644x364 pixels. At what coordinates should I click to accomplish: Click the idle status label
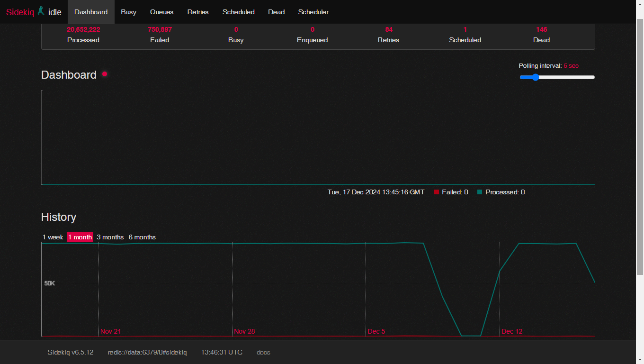point(55,12)
